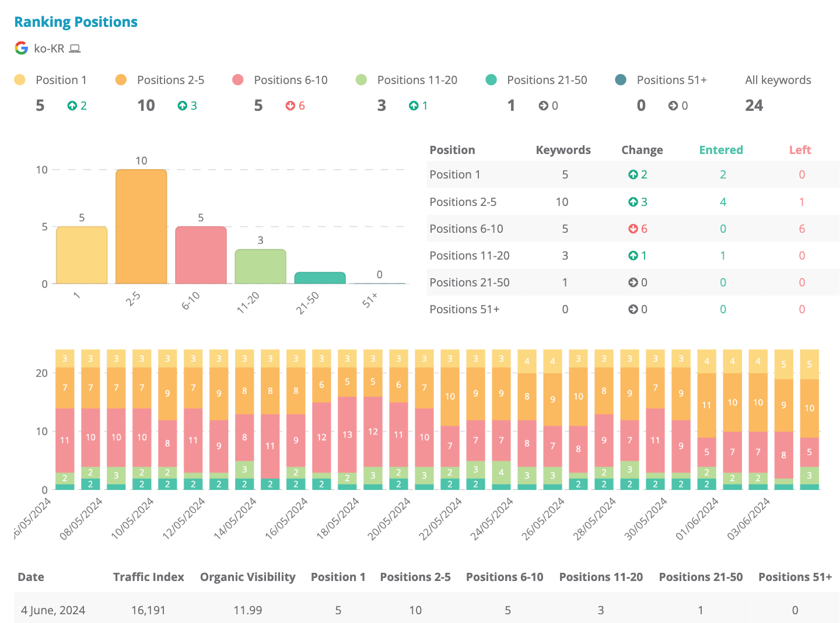The image size is (840, 623).
Task: Select the orange 2-5 bar in the bar chart
Action: click(141, 227)
